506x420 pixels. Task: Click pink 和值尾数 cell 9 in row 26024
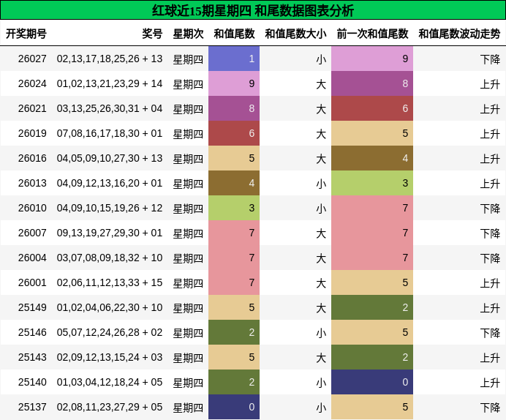click(234, 83)
